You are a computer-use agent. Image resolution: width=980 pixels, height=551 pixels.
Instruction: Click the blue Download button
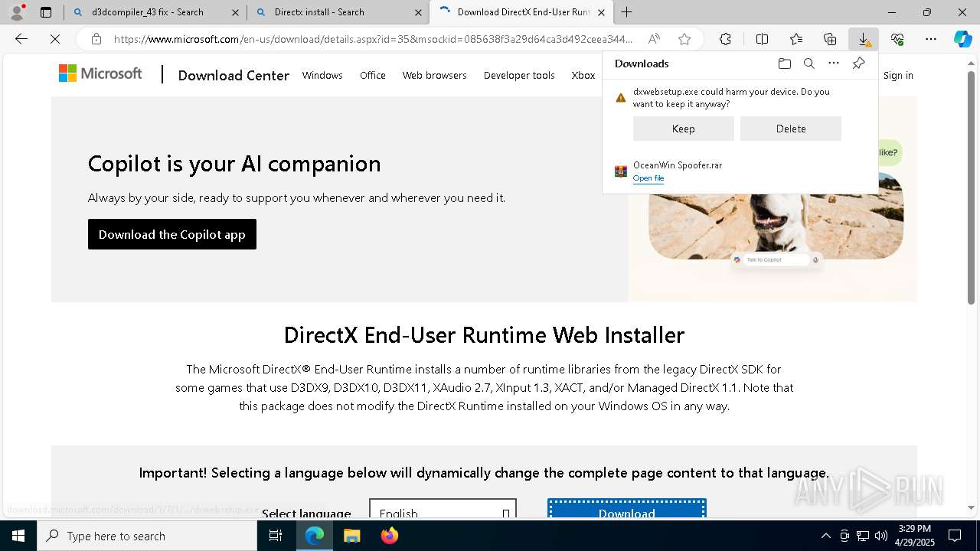[627, 510]
